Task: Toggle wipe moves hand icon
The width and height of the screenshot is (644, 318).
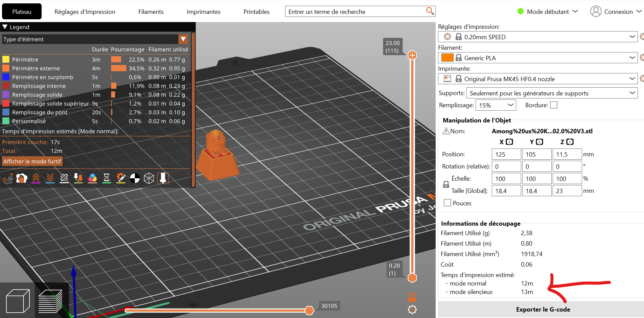Action: [22, 178]
